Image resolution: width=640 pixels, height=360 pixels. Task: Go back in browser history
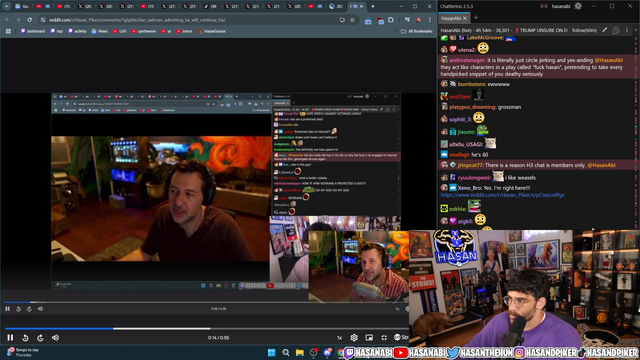click(7, 20)
